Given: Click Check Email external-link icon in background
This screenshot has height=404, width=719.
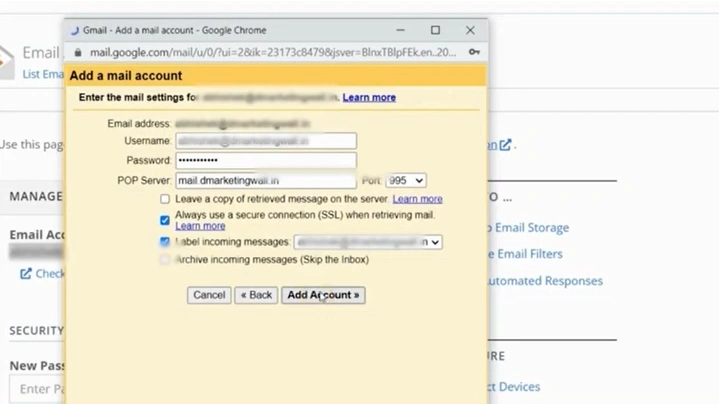Looking at the screenshot, I should pyautogui.click(x=26, y=274).
